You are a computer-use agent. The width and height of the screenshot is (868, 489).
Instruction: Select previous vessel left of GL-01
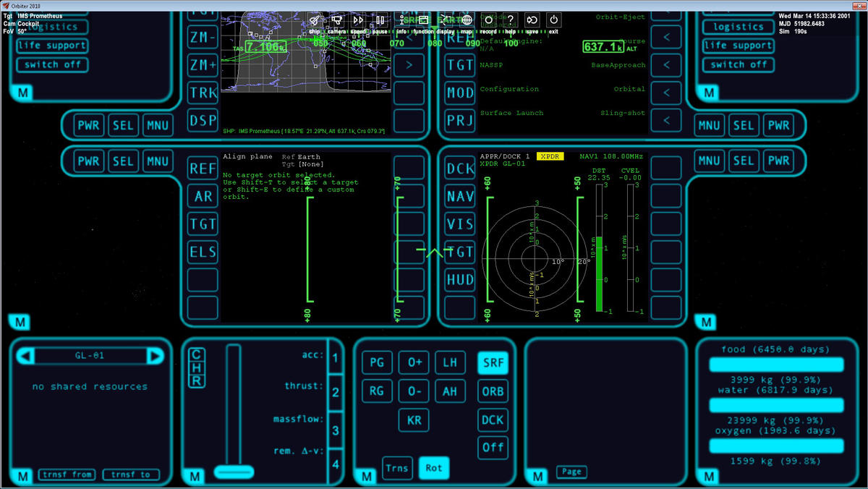point(25,356)
